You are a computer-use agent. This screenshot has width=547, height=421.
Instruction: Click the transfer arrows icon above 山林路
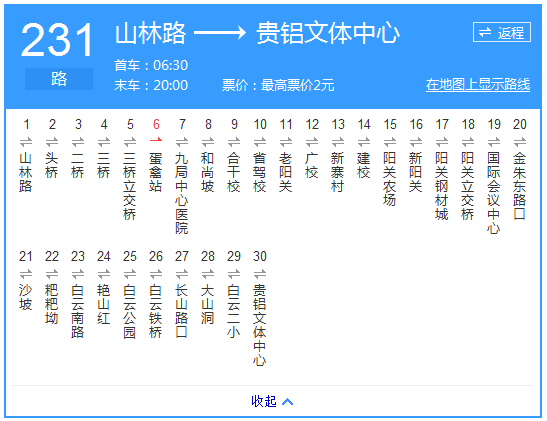pyautogui.click(x=26, y=142)
